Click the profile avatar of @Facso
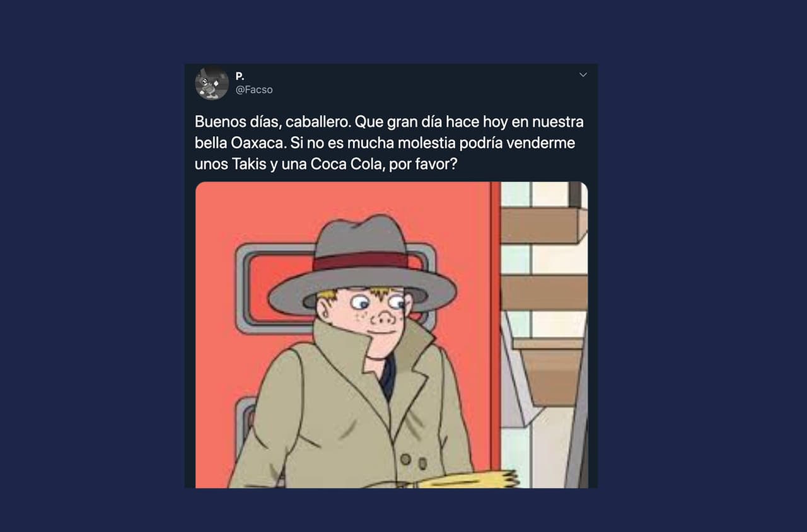Screen dimensions: 807x532 click(x=212, y=83)
